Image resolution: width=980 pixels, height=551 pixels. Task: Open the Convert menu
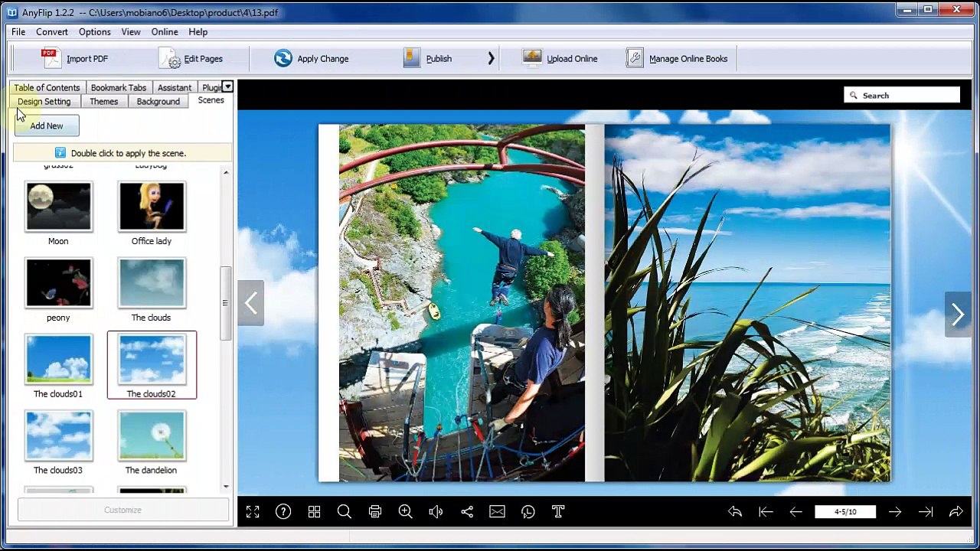pos(52,32)
